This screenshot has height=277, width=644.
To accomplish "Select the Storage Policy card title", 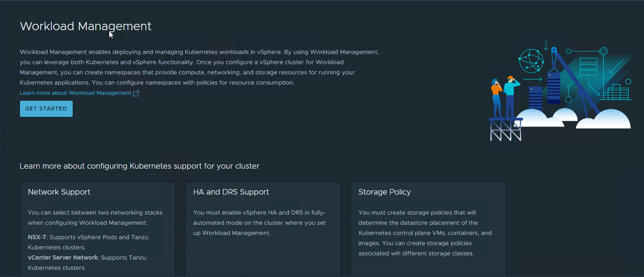I will 384,192.
